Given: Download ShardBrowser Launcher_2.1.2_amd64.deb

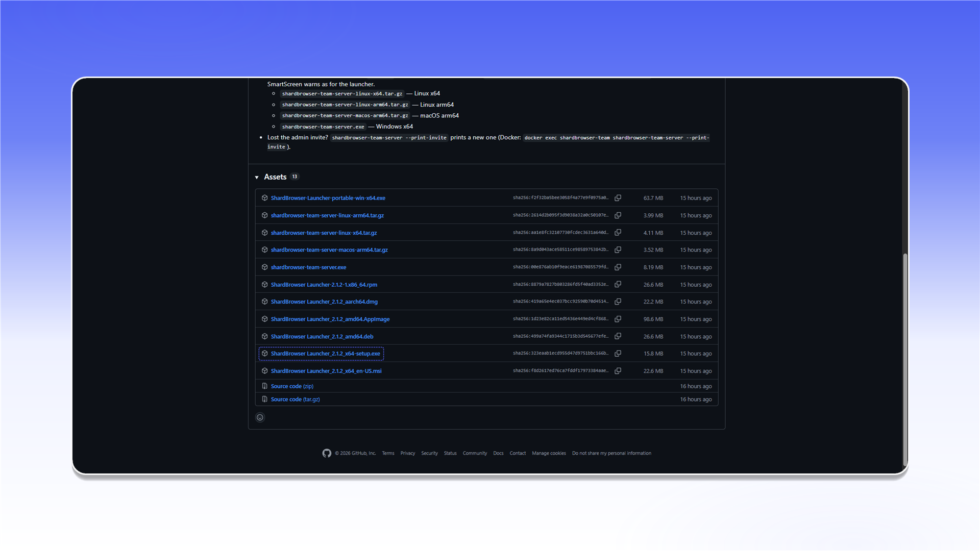Looking at the screenshot, I should tap(322, 336).
